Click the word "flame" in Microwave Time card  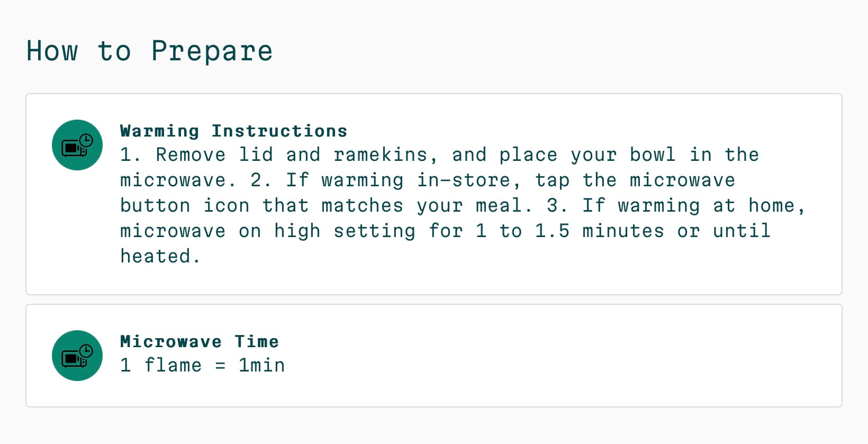173,365
